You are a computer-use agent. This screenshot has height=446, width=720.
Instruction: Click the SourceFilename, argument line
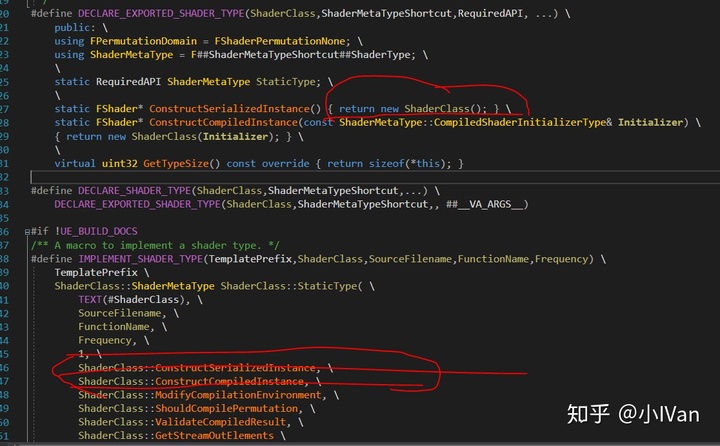coord(122,313)
